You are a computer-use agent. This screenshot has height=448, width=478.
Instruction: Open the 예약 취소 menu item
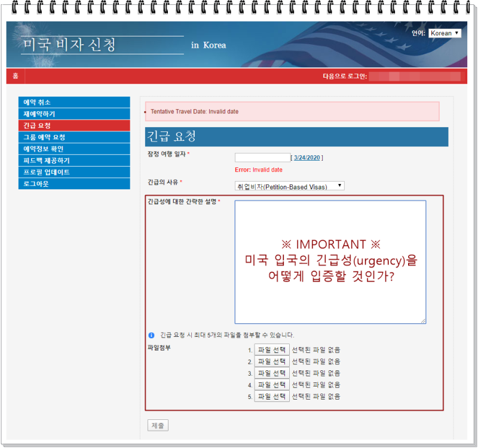point(74,102)
